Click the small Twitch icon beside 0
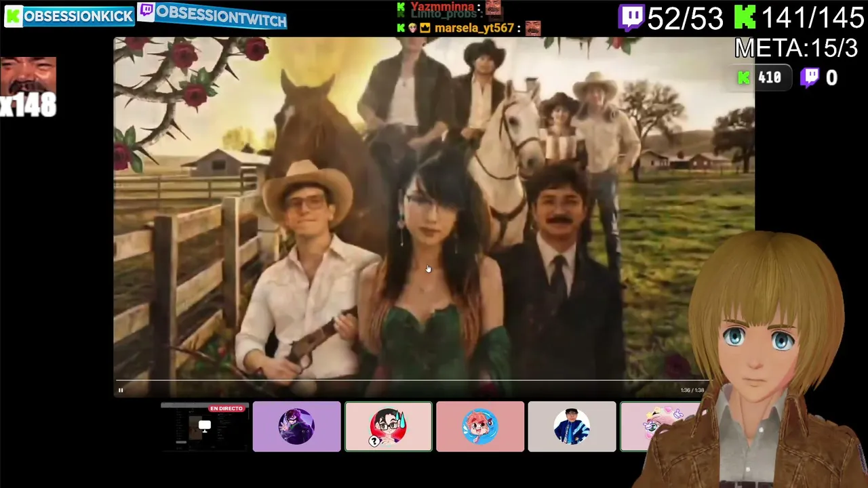Viewport: 868px width, 488px height. (810, 78)
